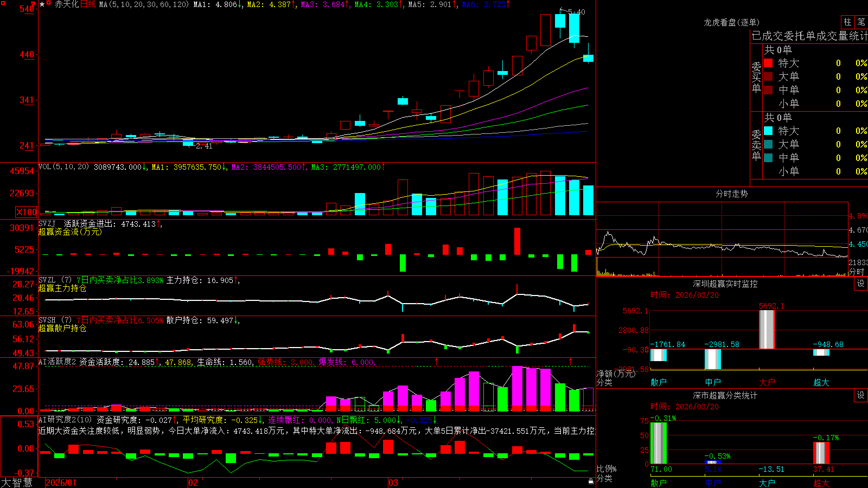Click the 02 month marker on time axis
Viewport: 868px width, 488px height.
click(x=193, y=483)
